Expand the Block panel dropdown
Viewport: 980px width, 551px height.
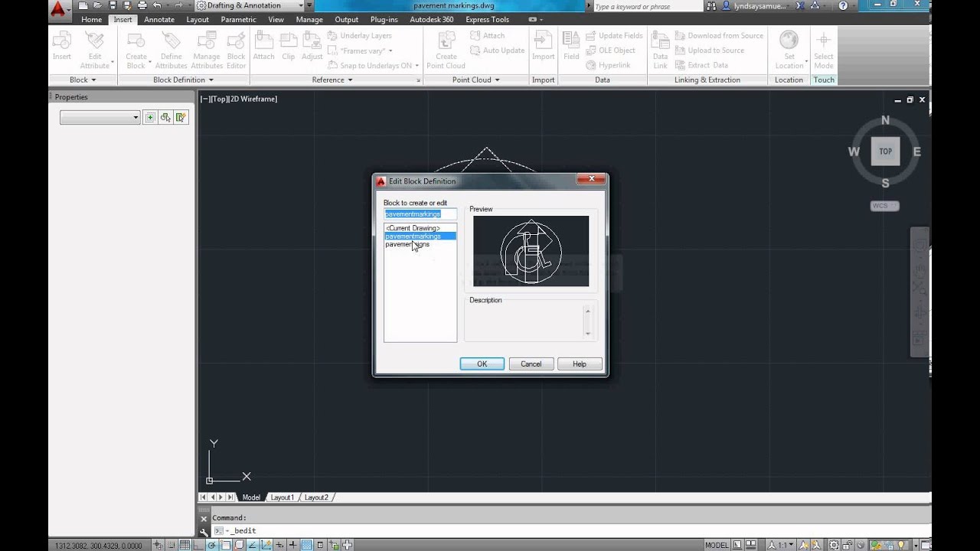click(x=83, y=80)
